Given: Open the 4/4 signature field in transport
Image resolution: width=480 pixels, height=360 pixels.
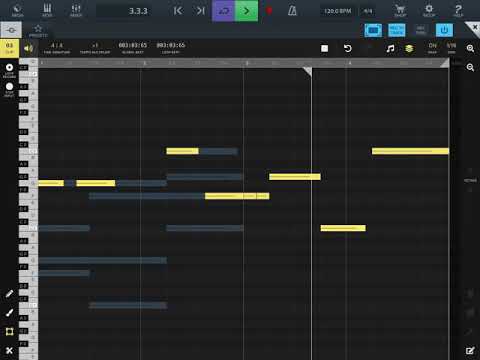Looking at the screenshot, I should click(x=368, y=11).
